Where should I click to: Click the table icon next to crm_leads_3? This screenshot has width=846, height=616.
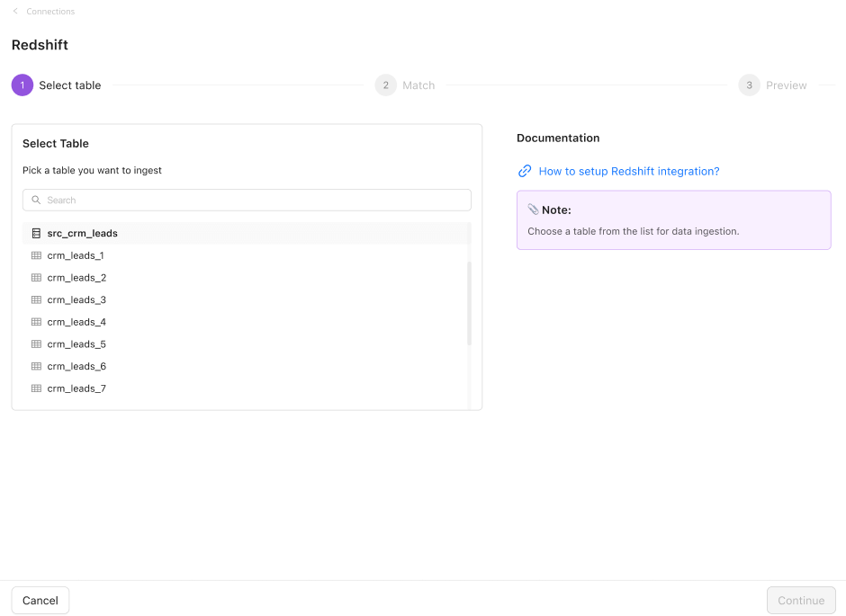pyautogui.click(x=36, y=300)
